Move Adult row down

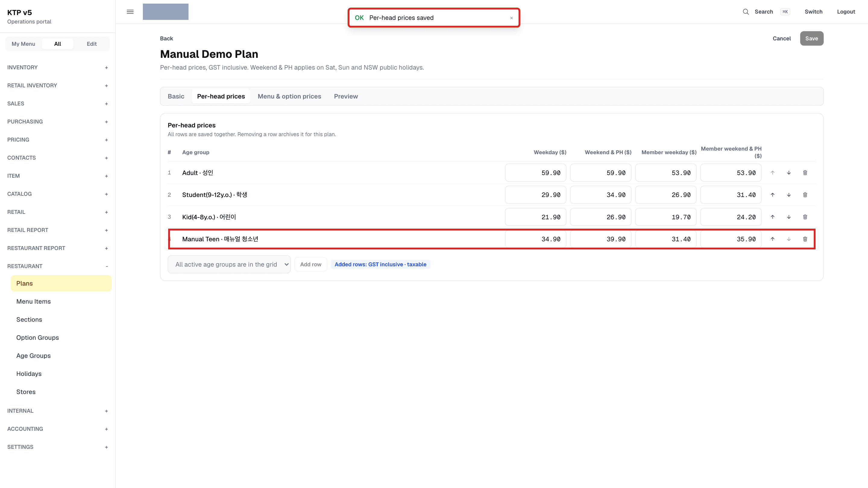coord(788,173)
